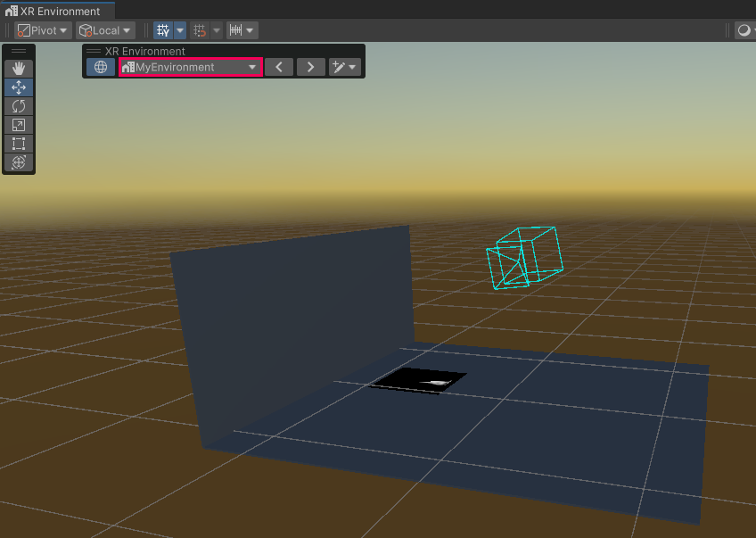Go to next environment

click(x=310, y=67)
